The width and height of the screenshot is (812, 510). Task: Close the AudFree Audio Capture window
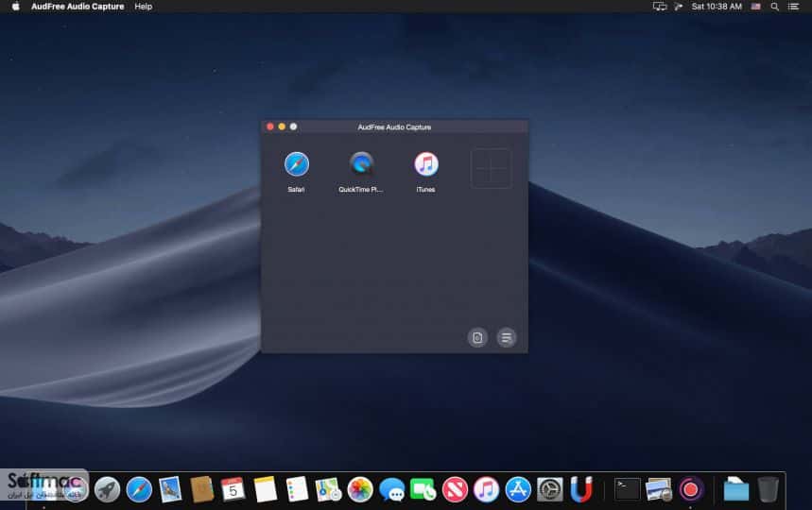click(x=269, y=127)
